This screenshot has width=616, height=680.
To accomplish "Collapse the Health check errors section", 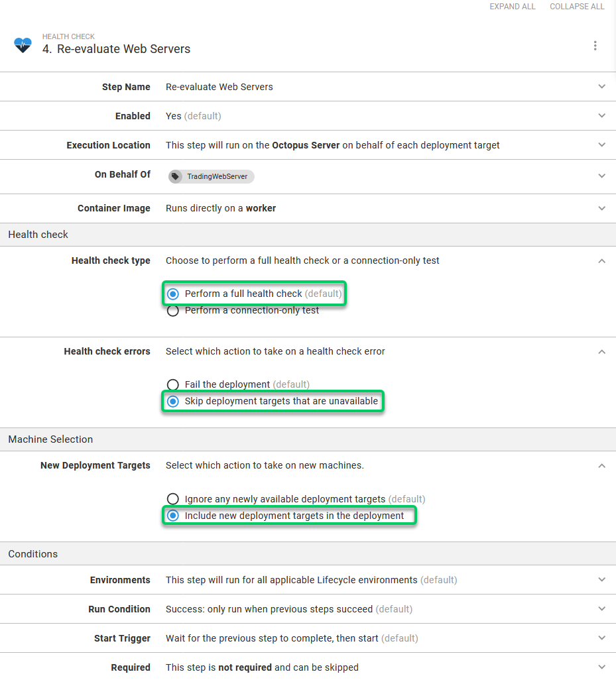I will [601, 352].
